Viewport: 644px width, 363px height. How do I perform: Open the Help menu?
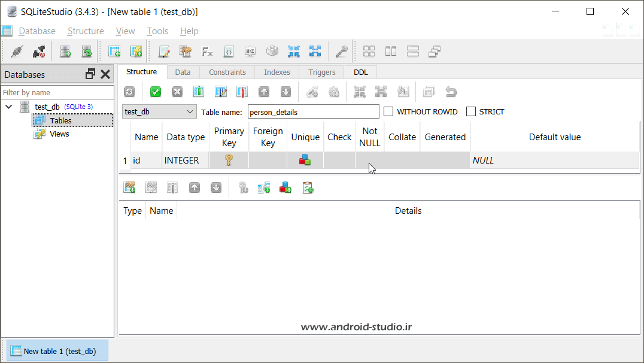tap(189, 31)
